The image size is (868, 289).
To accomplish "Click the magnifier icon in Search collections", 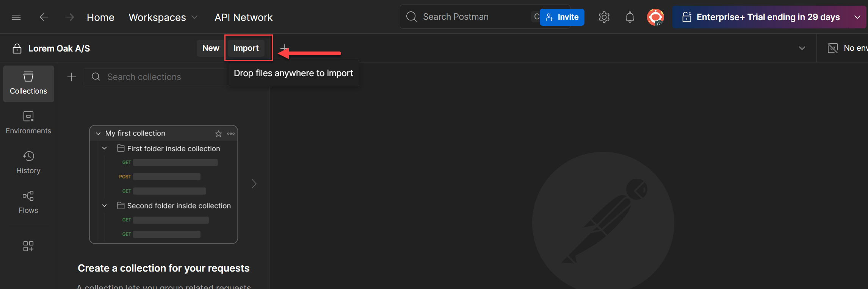I will (x=96, y=77).
